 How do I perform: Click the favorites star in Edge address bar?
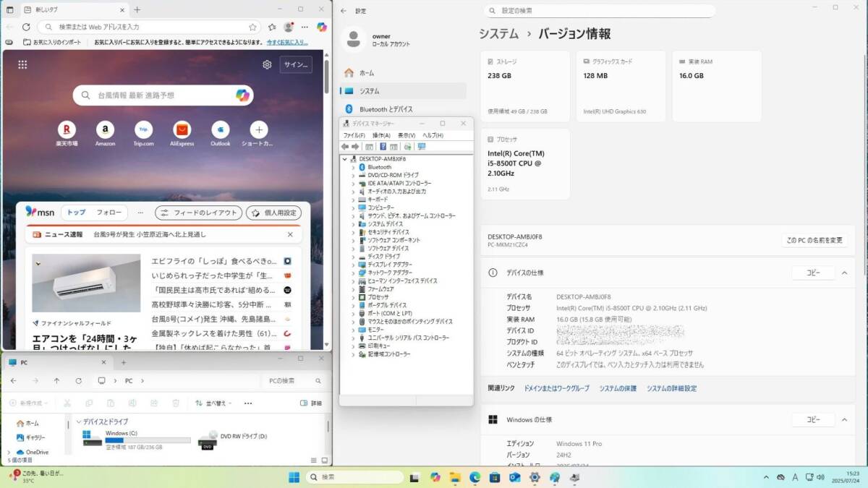252,27
